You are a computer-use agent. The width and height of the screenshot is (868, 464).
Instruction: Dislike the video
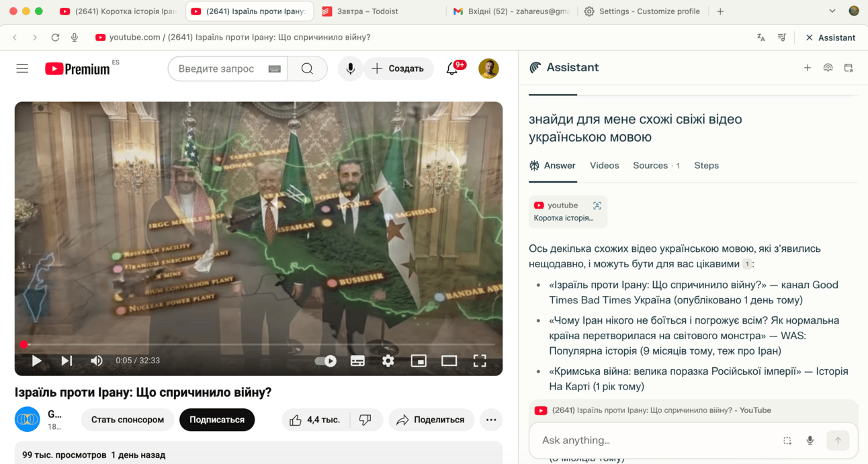[x=365, y=420]
